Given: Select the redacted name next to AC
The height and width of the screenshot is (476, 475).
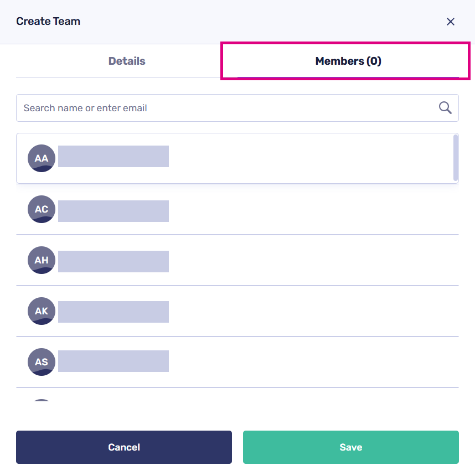Looking at the screenshot, I should [113, 211].
